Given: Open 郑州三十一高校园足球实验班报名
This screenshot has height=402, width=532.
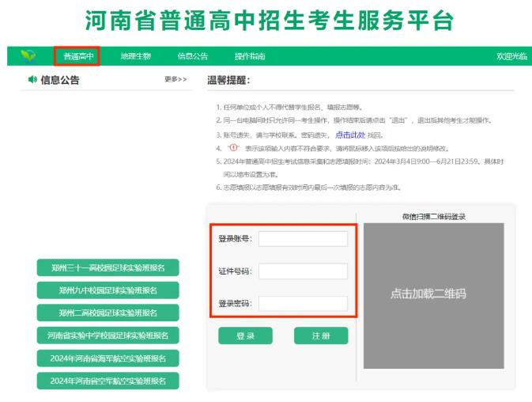Looking at the screenshot, I should (108, 267).
